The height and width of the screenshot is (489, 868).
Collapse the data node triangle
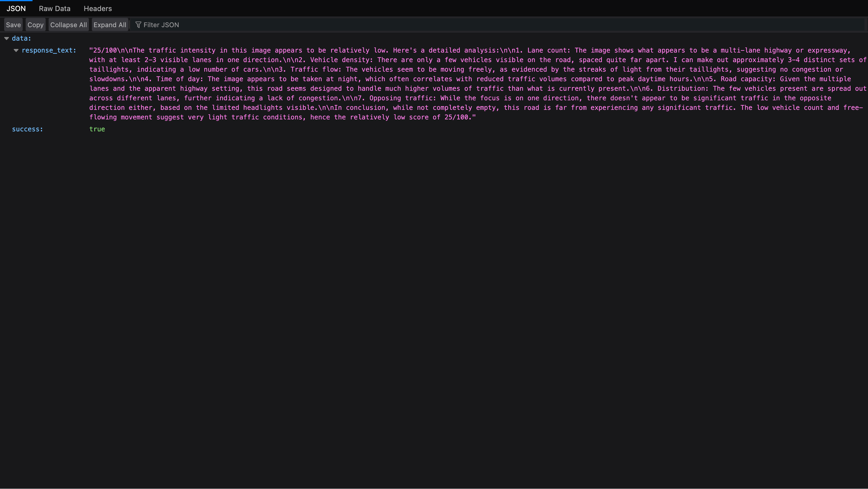tap(6, 39)
